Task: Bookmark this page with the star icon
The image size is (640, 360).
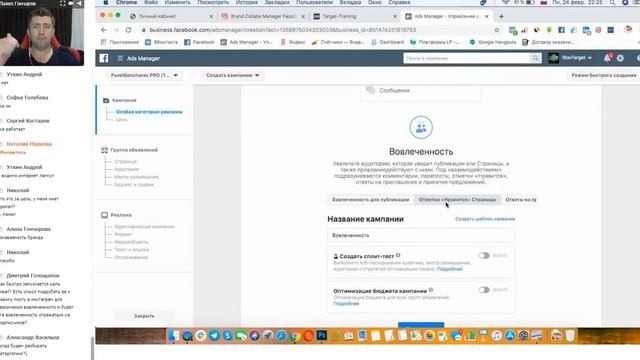Action: (x=496, y=30)
